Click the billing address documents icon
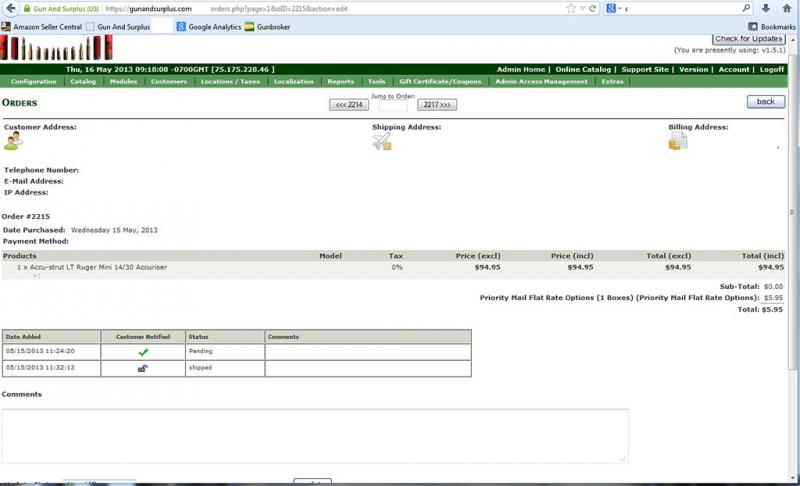This screenshot has height=486, width=800. point(678,141)
